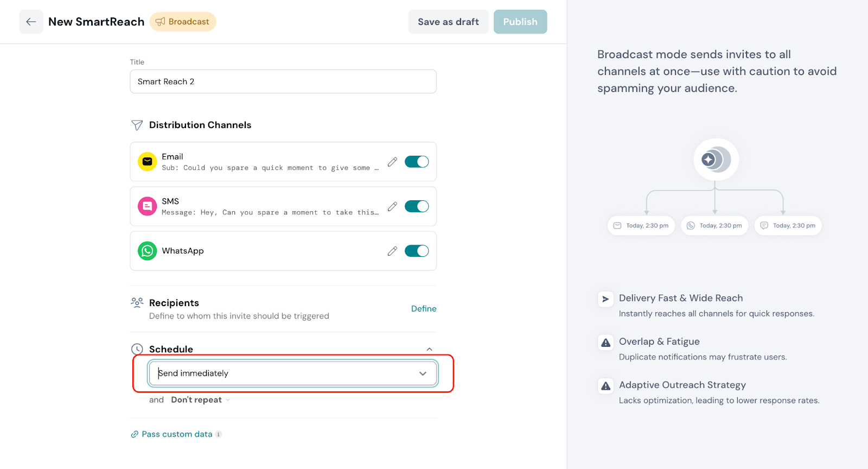
Task: Click the back arrow button
Action: 31,22
